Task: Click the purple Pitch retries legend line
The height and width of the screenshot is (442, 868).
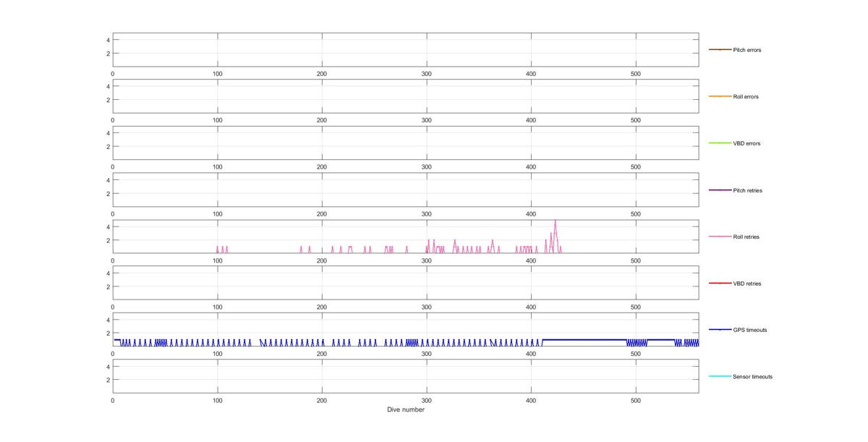Action: (720, 190)
